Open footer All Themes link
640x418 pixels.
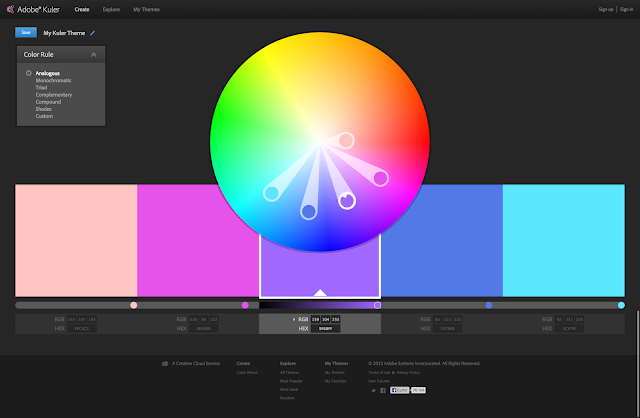pyautogui.click(x=289, y=372)
